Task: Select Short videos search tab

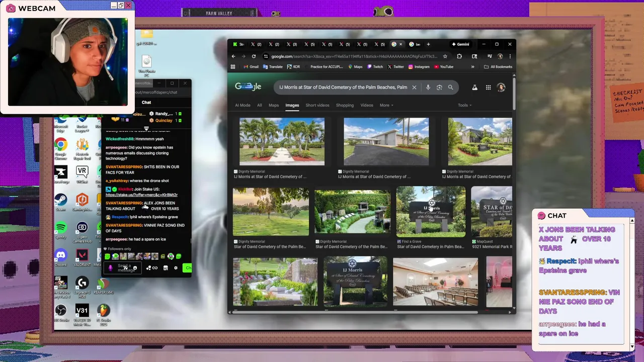Action: [317, 105]
